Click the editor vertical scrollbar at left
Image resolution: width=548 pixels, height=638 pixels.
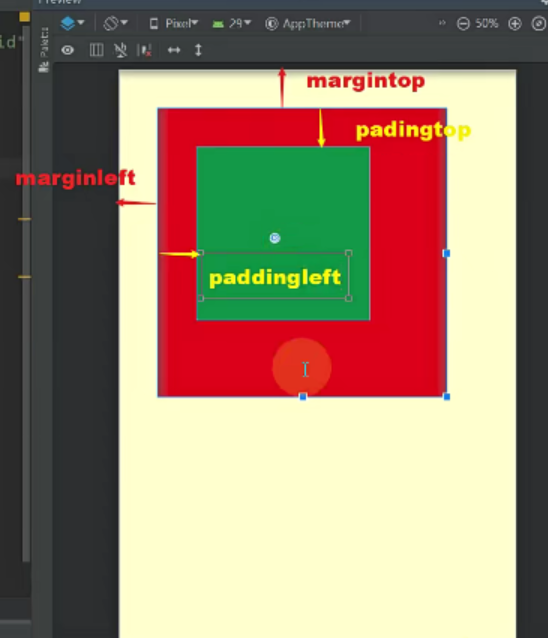[x=26, y=293]
